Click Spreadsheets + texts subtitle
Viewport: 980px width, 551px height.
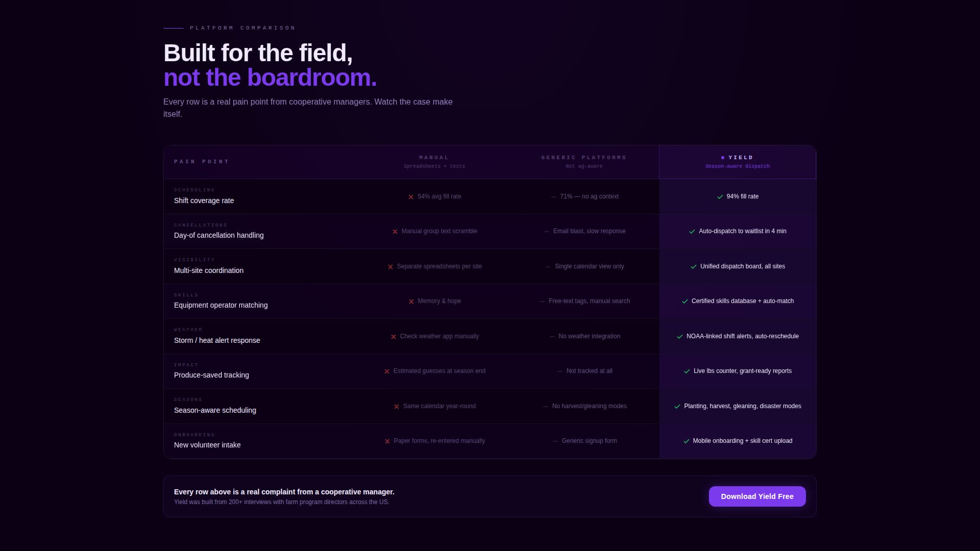click(x=434, y=166)
